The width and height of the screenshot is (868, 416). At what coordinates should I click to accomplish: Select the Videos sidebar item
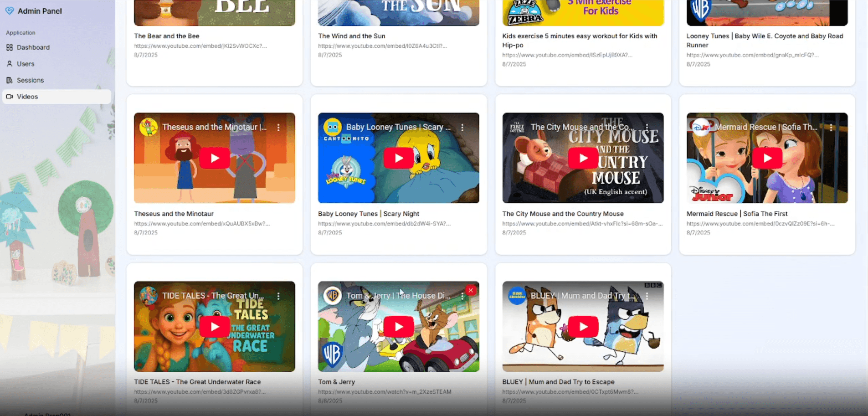pyautogui.click(x=27, y=97)
